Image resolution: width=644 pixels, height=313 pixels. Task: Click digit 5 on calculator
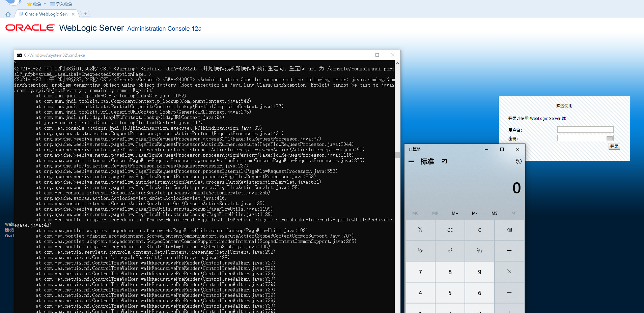(x=450, y=293)
